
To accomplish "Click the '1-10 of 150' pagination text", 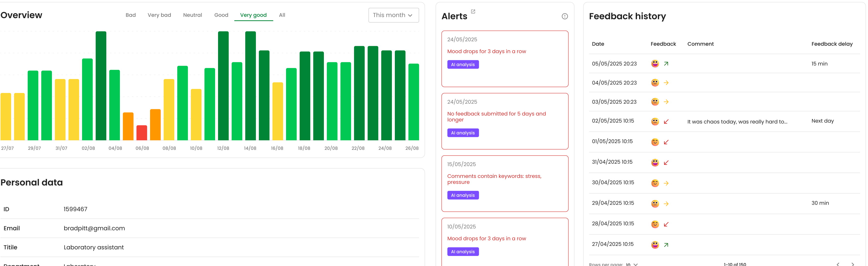I will [x=735, y=264].
